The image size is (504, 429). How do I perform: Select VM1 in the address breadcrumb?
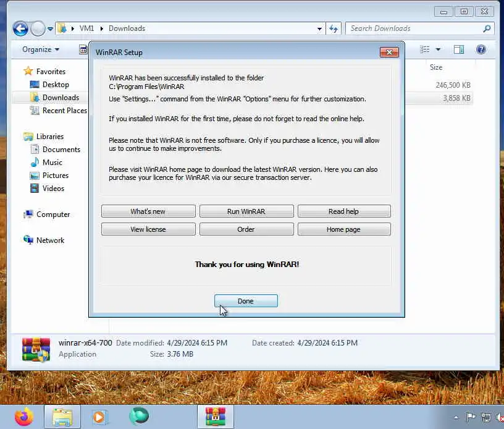[87, 28]
